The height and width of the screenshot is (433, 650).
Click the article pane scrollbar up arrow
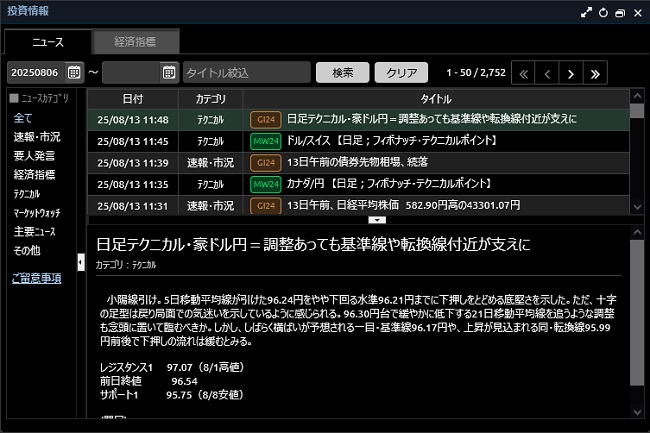point(637,232)
